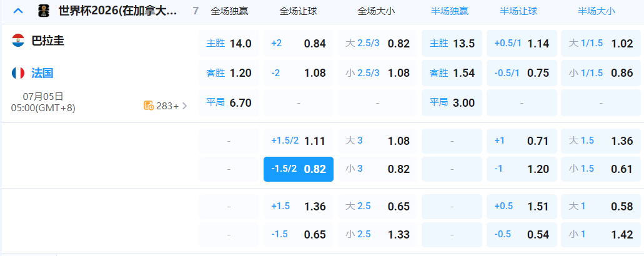Choose half-time 小 1 at 1.42
Screen dimensions: 644x256
coord(600,235)
